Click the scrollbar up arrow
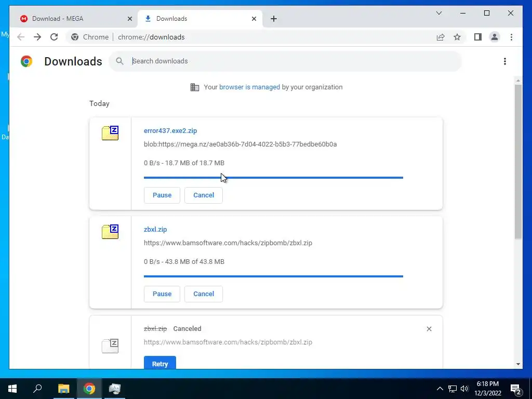 (518, 81)
